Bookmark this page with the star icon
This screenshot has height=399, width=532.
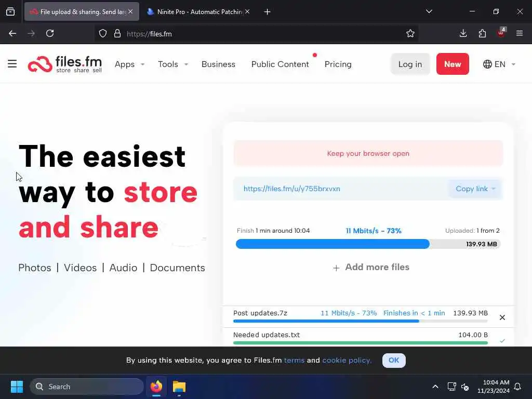(410, 33)
